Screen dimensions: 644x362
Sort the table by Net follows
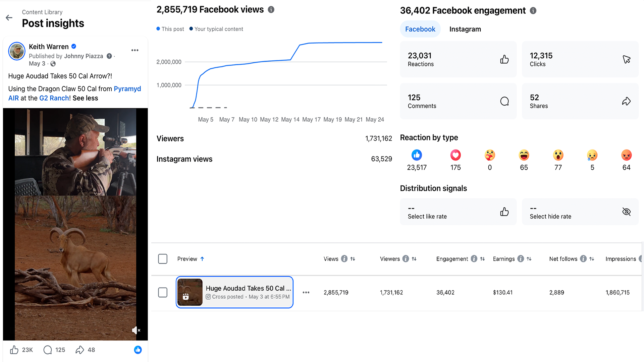pos(592,259)
